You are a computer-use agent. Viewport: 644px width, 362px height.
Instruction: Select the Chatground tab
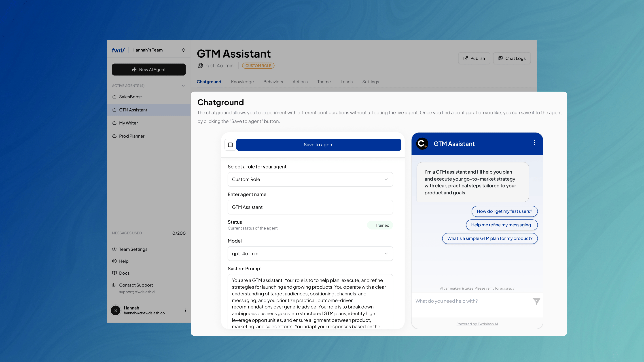pos(209,82)
